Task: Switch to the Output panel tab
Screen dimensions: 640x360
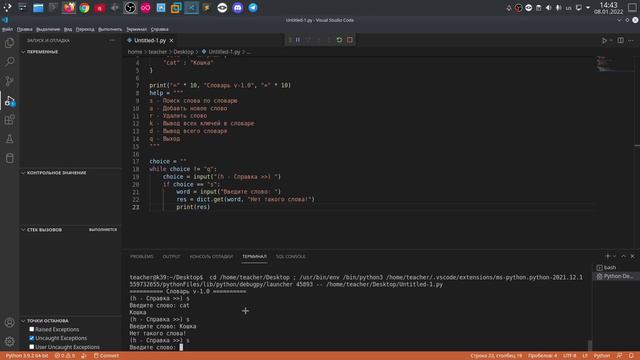Action: 171,257
